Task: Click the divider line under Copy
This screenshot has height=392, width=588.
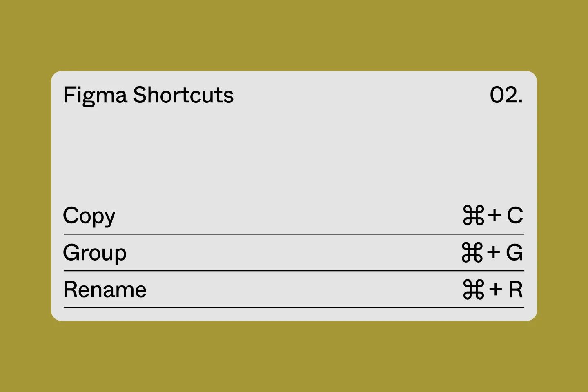Action: click(294, 234)
